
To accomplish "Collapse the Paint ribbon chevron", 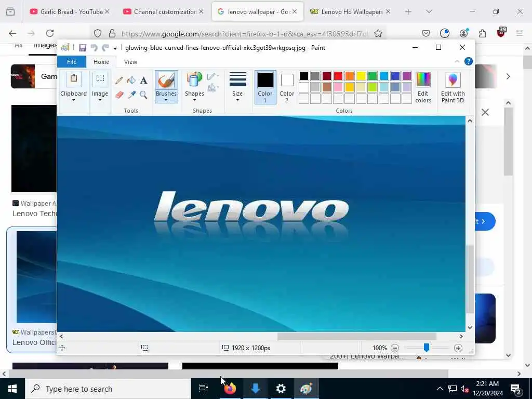I will tap(457, 61).
